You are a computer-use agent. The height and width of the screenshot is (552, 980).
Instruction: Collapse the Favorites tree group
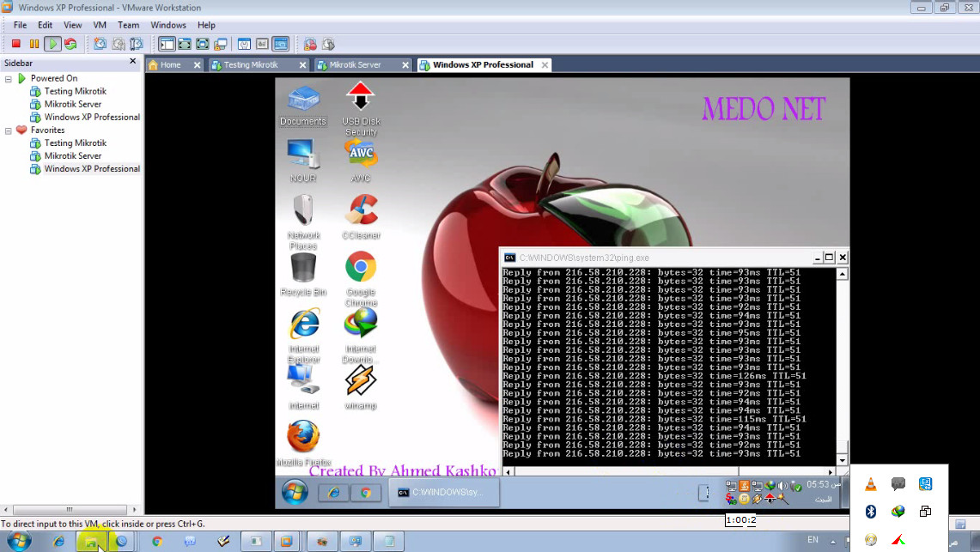point(8,130)
